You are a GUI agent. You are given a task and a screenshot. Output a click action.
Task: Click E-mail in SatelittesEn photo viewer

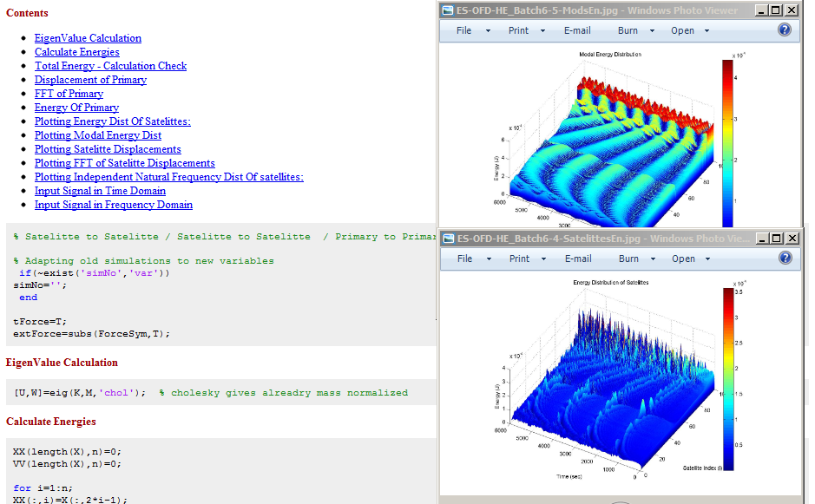(x=579, y=259)
